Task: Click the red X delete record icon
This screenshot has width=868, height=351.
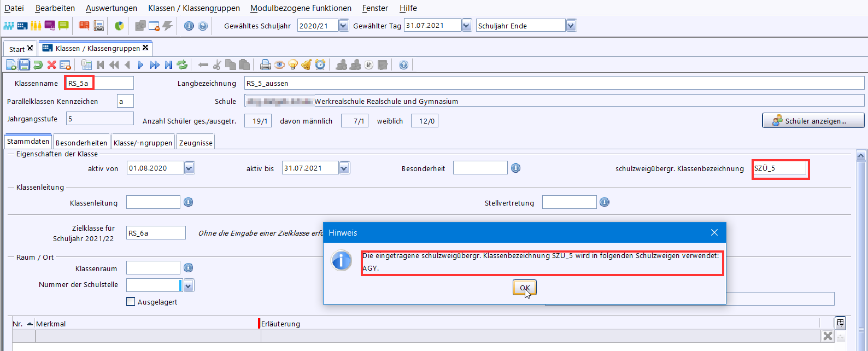Action: click(51, 65)
